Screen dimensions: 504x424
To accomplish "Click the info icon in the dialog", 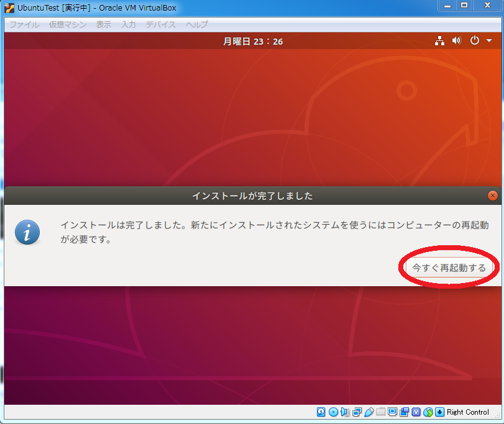I will click(27, 232).
